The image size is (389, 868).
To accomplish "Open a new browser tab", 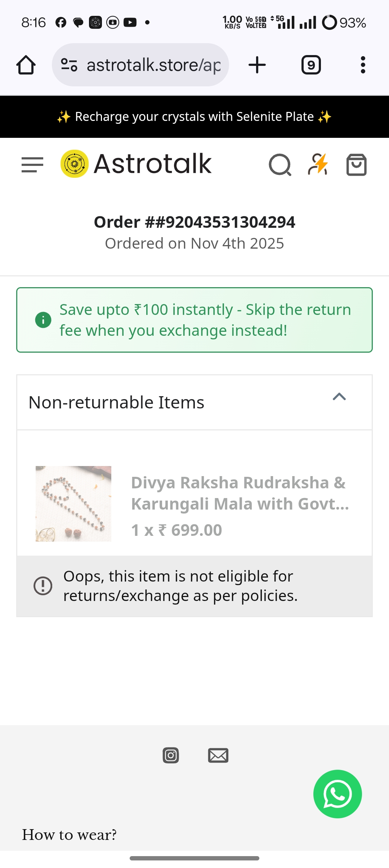I will (x=257, y=65).
